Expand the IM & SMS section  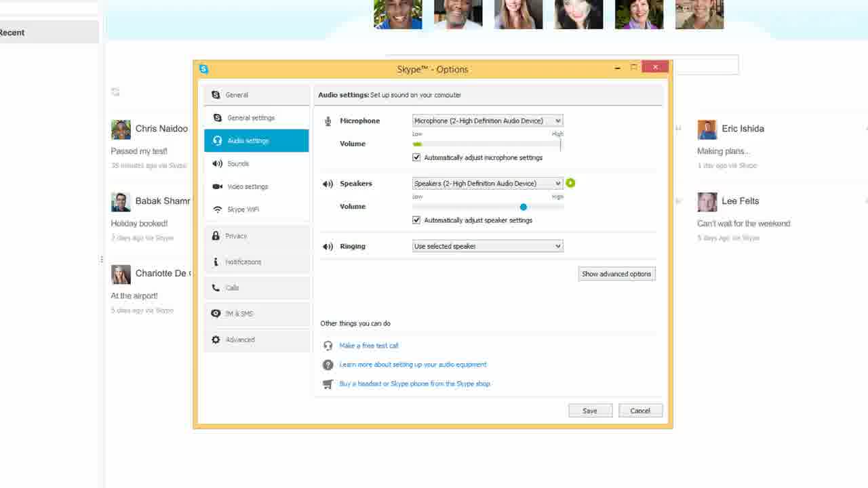[x=257, y=314]
